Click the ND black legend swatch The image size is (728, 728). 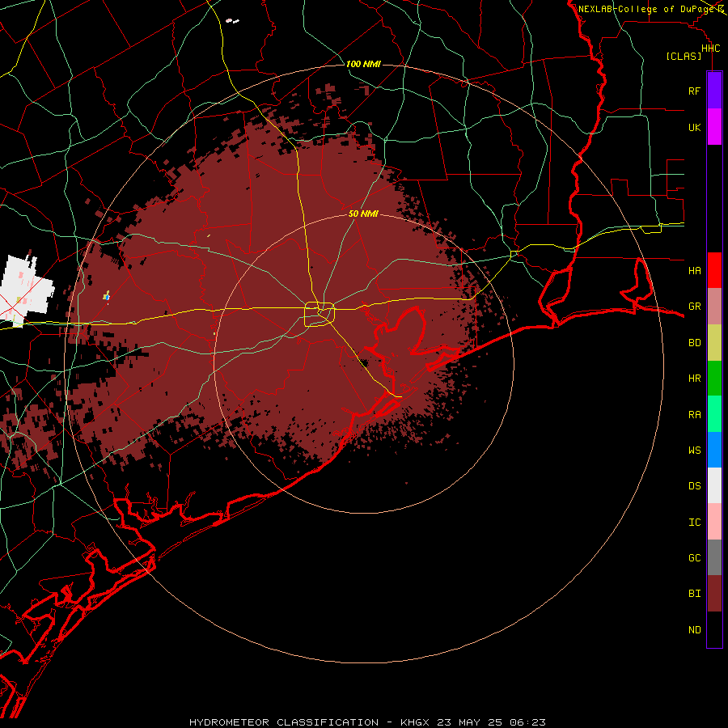click(714, 629)
